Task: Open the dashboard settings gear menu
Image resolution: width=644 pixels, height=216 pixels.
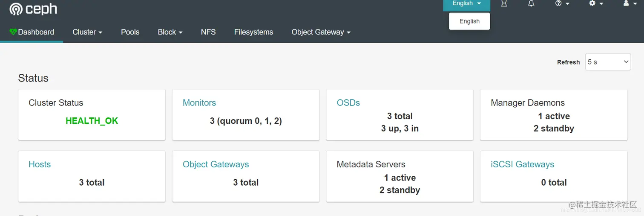Action: (596, 3)
